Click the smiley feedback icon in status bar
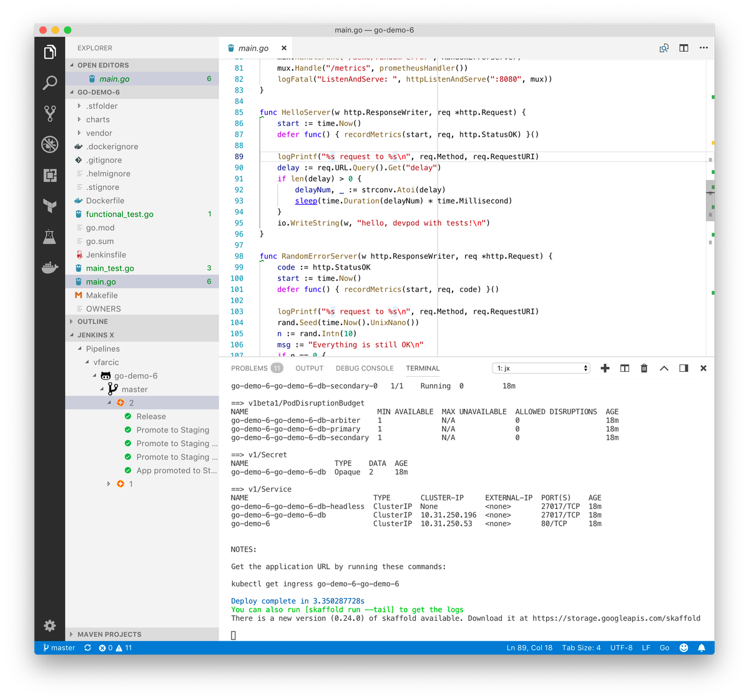 point(683,648)
